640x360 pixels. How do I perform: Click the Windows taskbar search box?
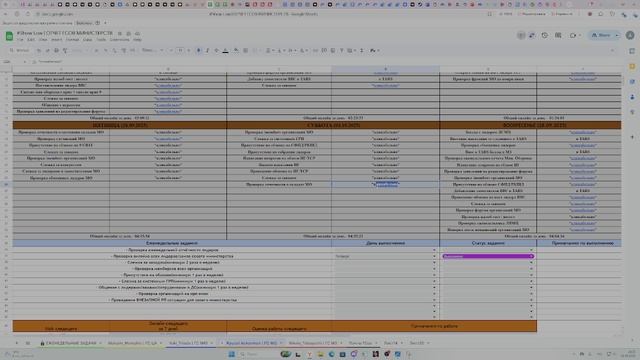(x=258, y=354)
